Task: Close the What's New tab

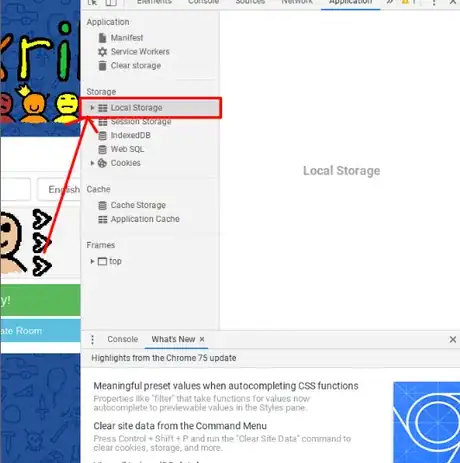Action: (x=202, y=339)
